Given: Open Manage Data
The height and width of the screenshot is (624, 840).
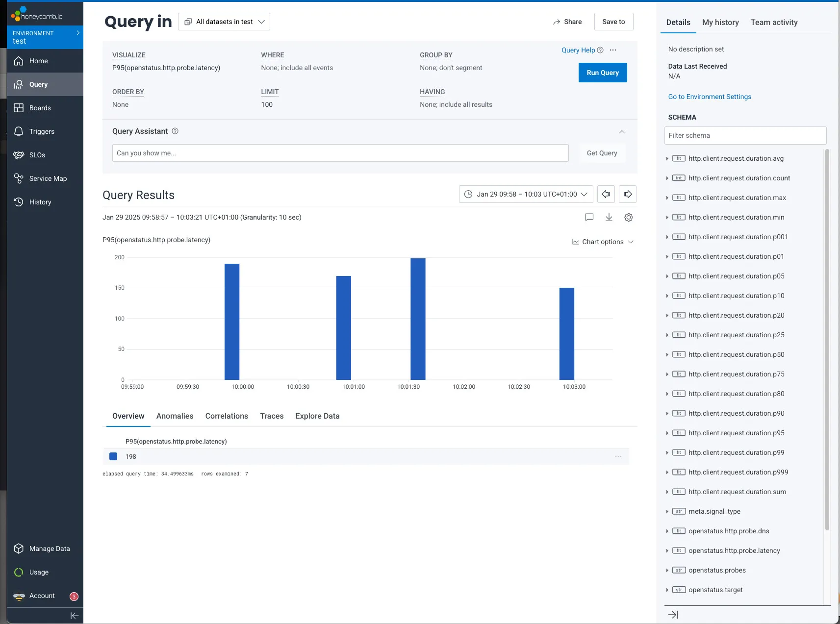Looking at the screenshot, I should [49, 549].
